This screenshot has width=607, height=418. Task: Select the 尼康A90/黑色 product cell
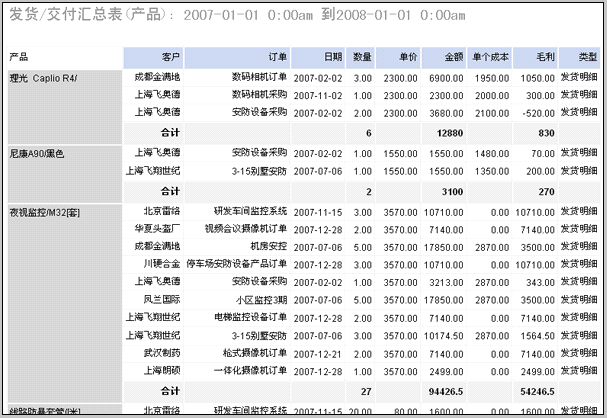click(37, 154)
